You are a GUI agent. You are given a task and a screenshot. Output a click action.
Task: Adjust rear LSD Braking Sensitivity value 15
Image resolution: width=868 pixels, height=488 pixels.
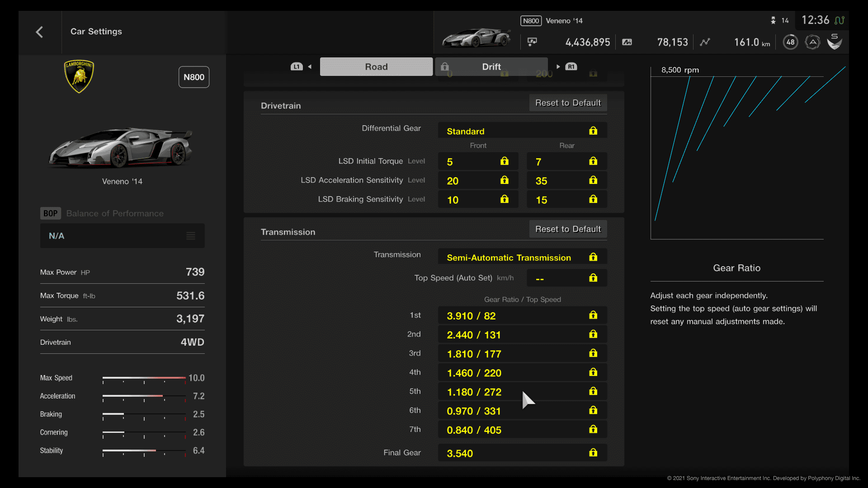click(566, 199)
